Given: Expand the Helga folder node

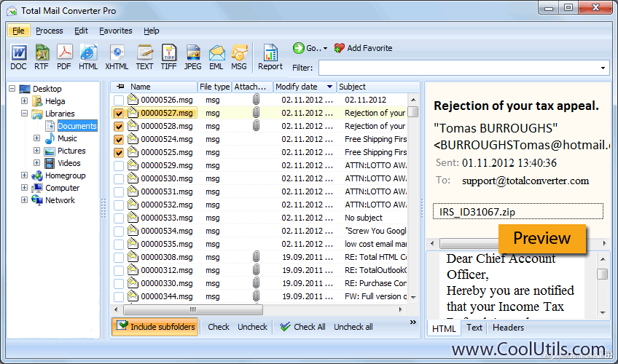Looking at the screenshot, I should pyautogui.click(x=25, y=100).
